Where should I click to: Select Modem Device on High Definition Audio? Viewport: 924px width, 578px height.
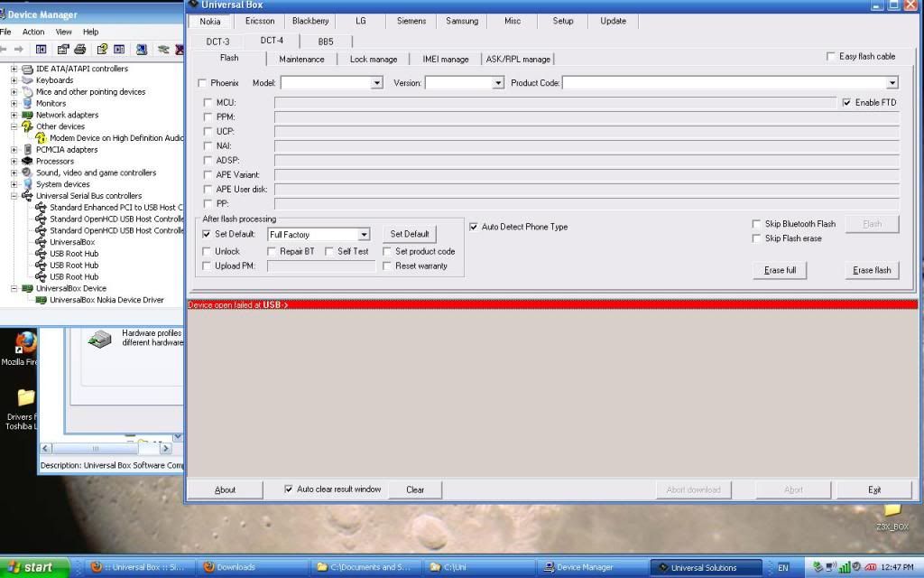coord(116,138)
